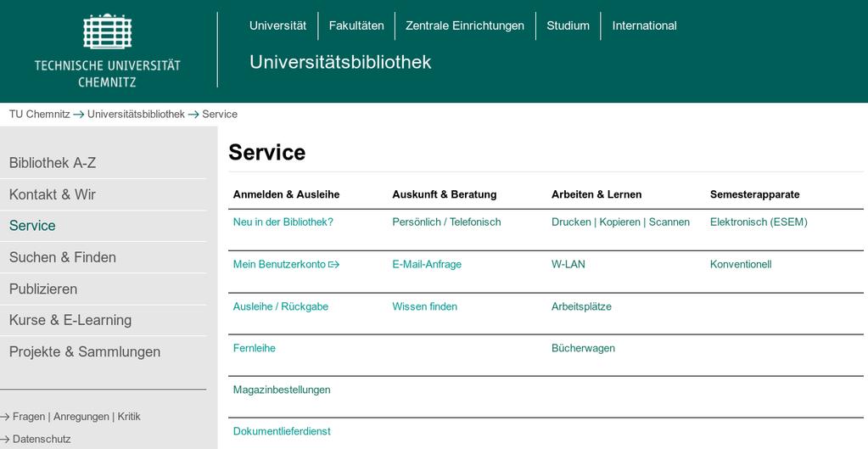Open the Universität menu
The height and width of the screenshot is (449, 868).
click(x=278, y=25)
